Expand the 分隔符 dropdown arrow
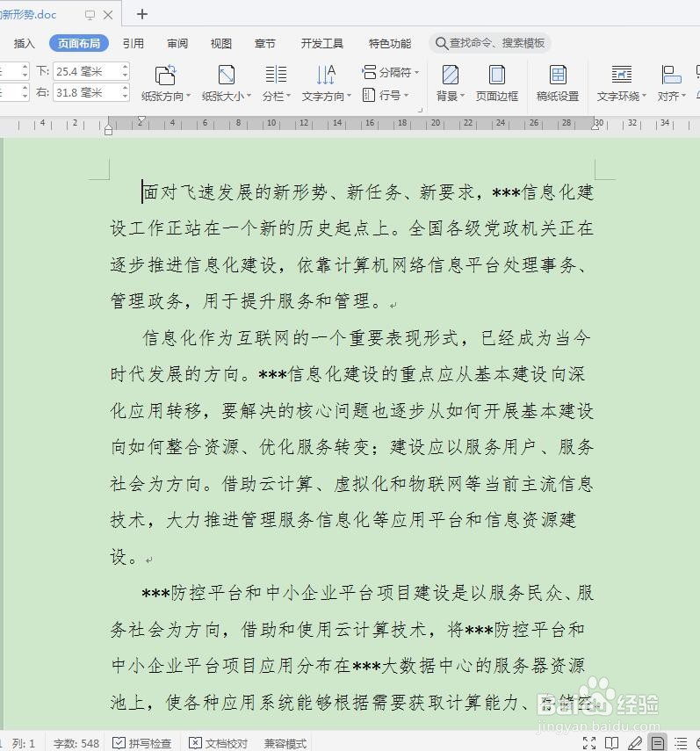The image size is (700, 751). 416,72
